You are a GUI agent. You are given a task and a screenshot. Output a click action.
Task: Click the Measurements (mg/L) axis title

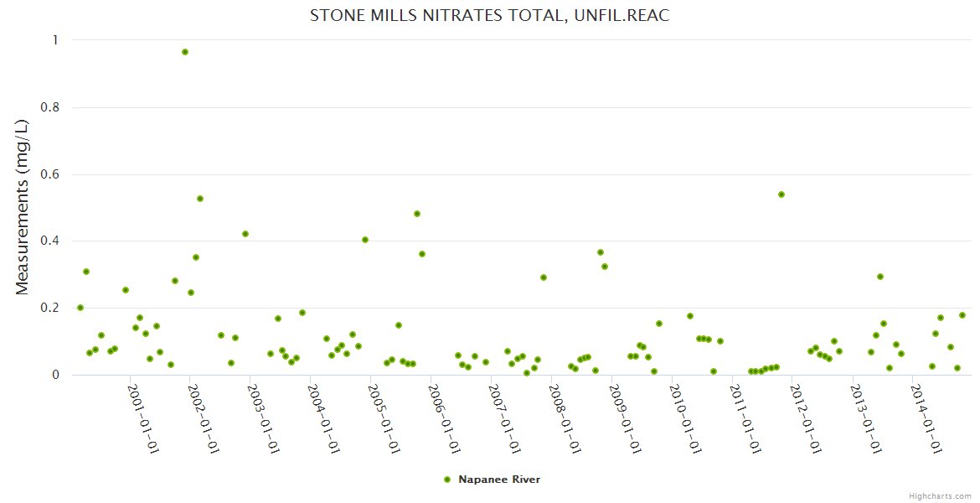pos(23,207)
